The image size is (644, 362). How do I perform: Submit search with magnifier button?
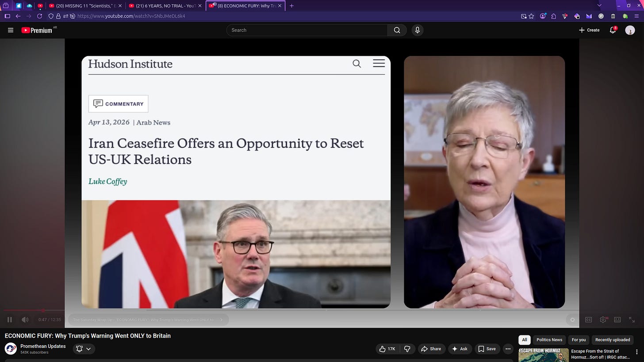pyautogui.click(x=397, y=30)
